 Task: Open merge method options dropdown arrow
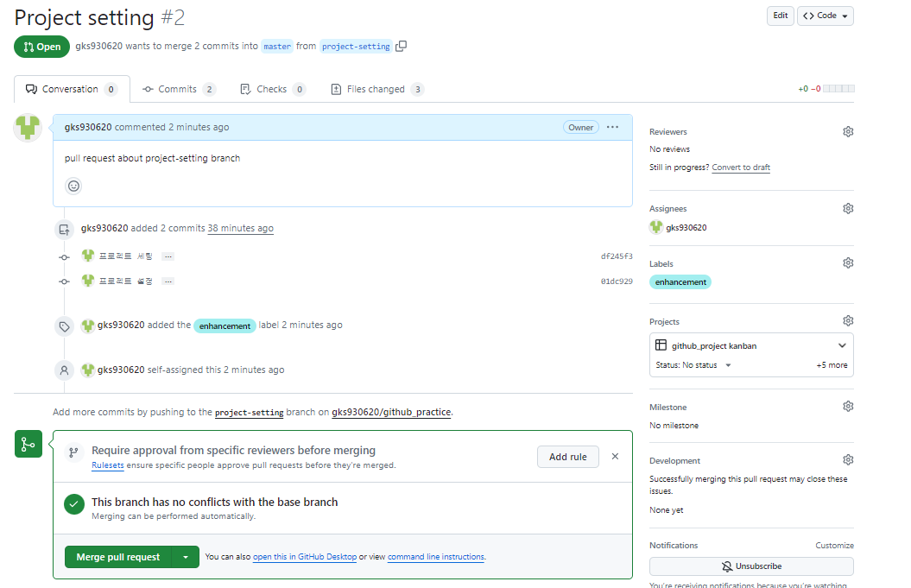(186, 557)
